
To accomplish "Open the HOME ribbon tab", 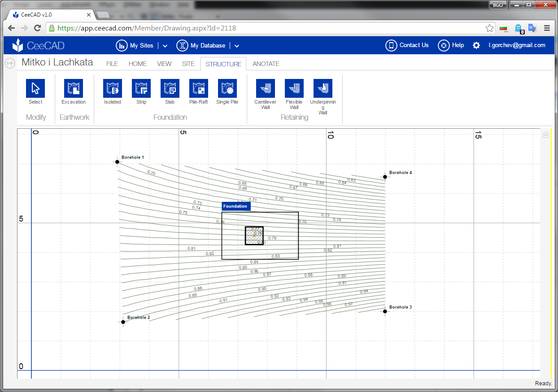I will point(138,64).
